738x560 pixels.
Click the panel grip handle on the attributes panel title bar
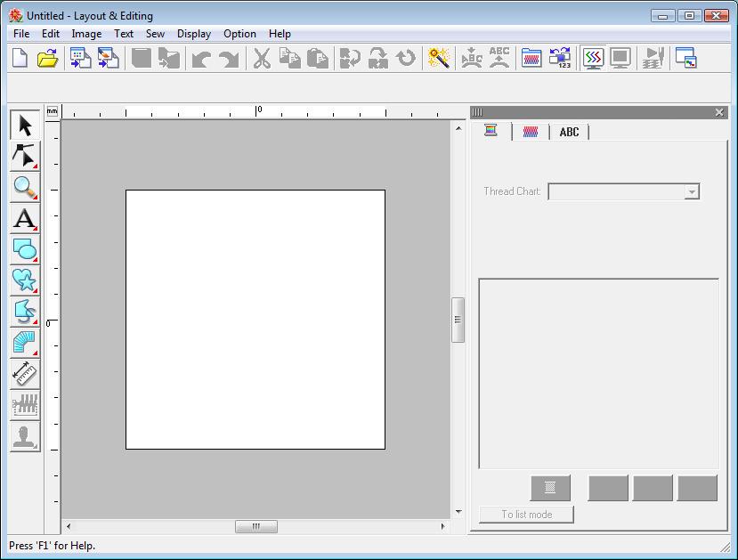tap(477, 112)
